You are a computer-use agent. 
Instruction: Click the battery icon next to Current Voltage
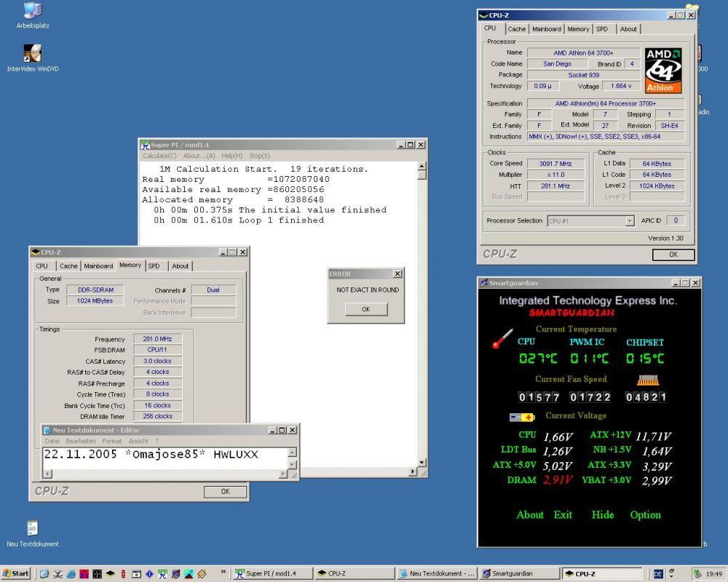(x=522, y=418)
